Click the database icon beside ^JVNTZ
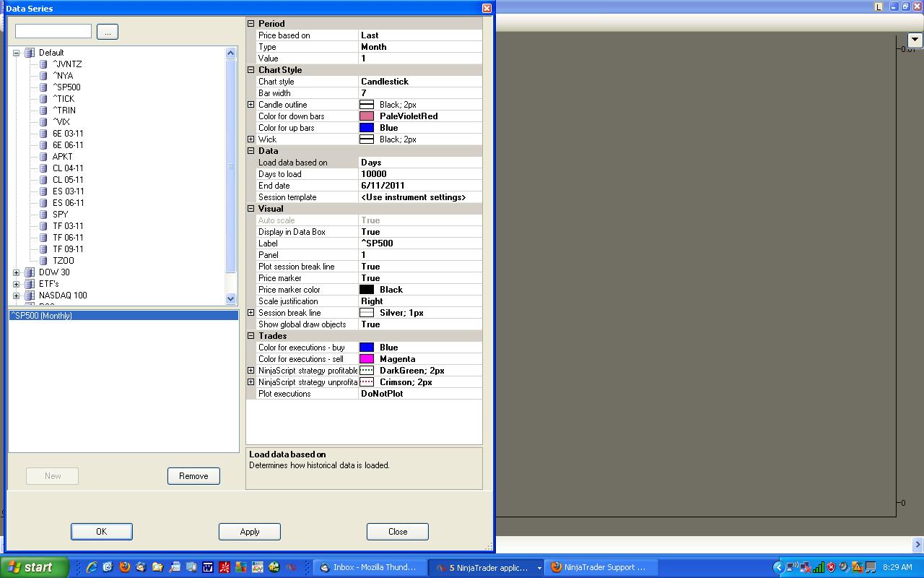The width and height of the screenshot is (924, 578). pos(43,64)
